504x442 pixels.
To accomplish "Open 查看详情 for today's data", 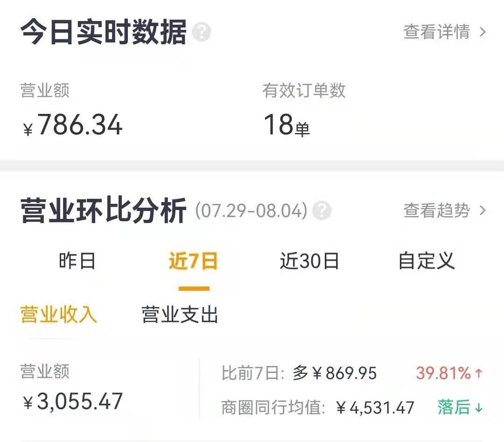I will pos(436,32).
